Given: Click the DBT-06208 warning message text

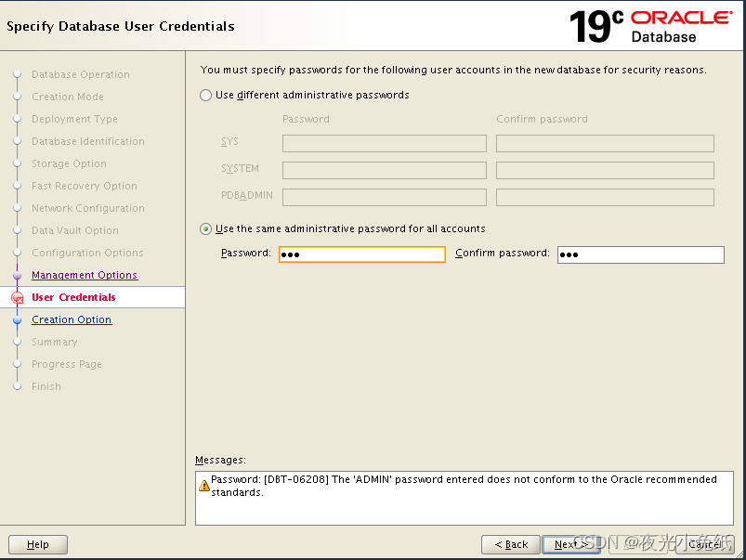Looking at the screenshot, I should click(x=464, y=486).
